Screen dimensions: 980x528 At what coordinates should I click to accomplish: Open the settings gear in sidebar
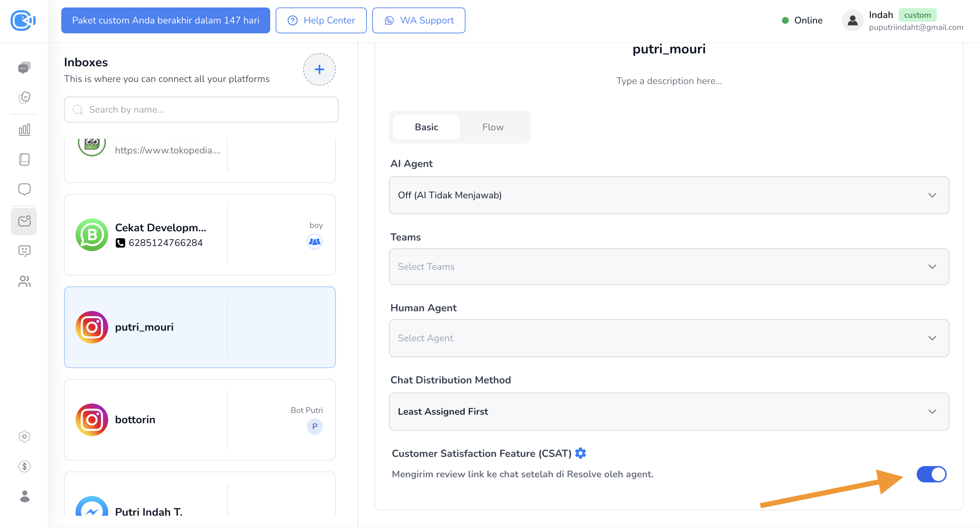point(24,436)
